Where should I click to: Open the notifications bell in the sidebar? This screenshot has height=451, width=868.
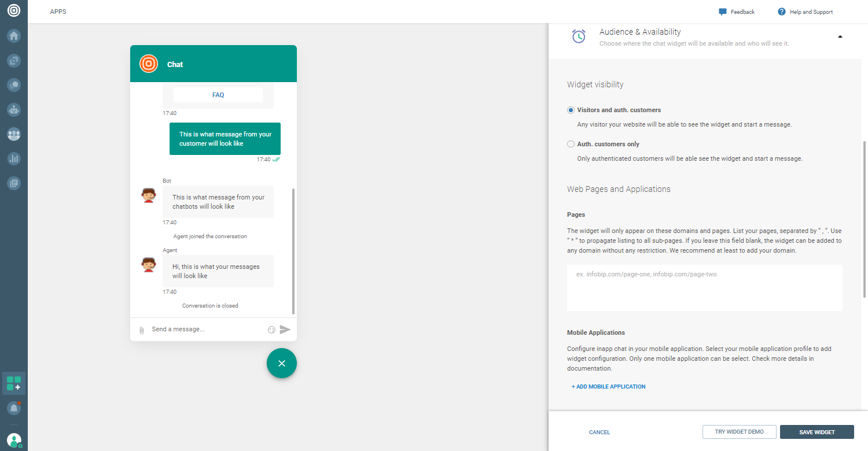[14, 408]
